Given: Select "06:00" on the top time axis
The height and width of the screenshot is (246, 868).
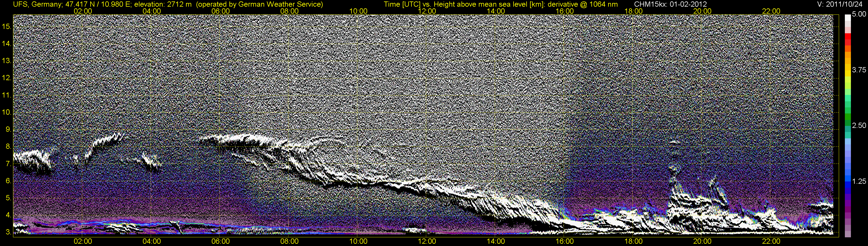Looking at the screenshot, I should click(221, 11).
